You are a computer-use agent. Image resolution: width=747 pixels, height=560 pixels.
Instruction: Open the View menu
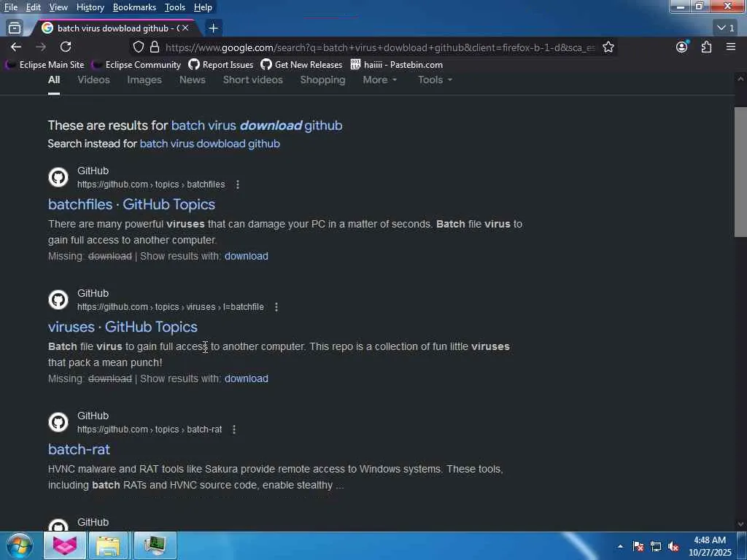point(58,7)
